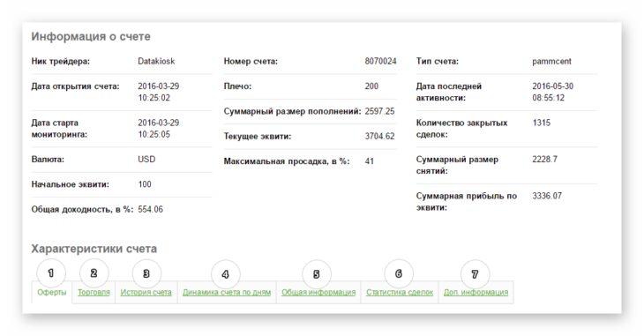The height and width of the screenshot is (336, 644).
Task: Switch to the Доп. информация tab
Action: click(476, 292)
